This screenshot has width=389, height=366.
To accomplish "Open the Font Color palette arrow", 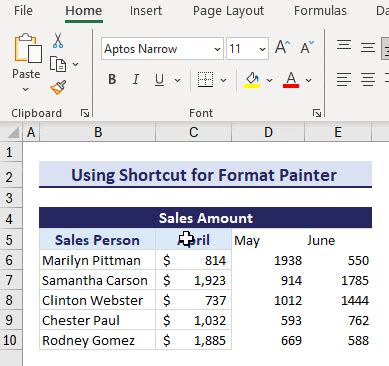I will [x=308, y=80].
